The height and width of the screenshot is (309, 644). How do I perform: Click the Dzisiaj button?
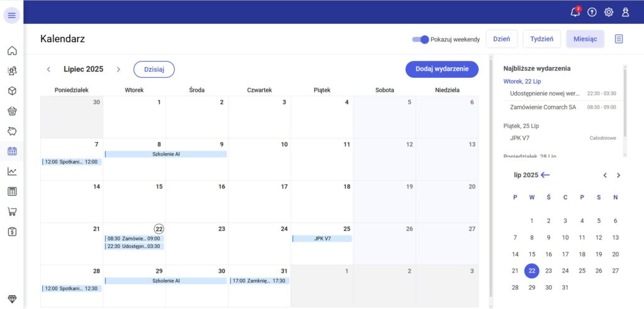click(x=153, y=69)
